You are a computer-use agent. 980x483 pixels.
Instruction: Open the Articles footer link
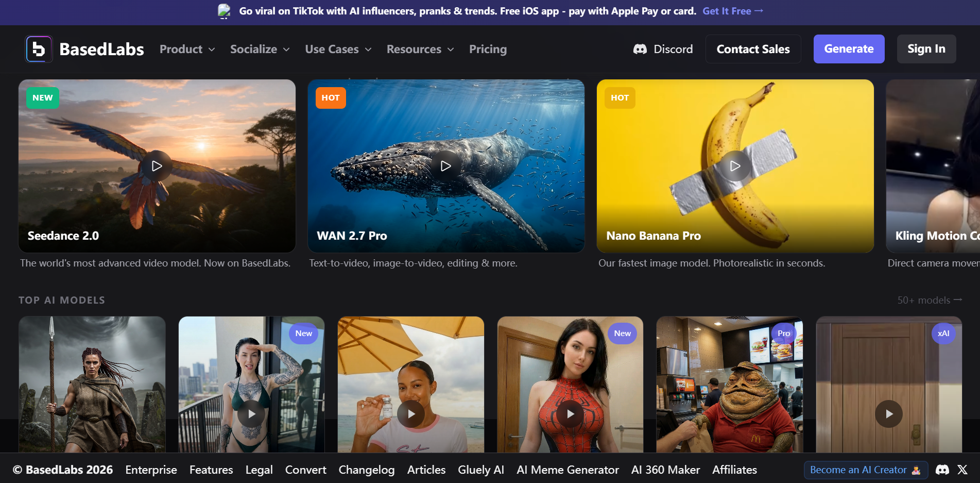coord(426,470)
